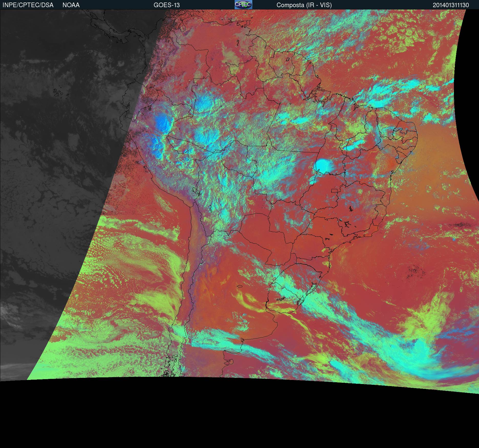The image size is (479, 448).
Task: Click the INPE/CPTEC/DSA header text
Action: coord(28,5)
